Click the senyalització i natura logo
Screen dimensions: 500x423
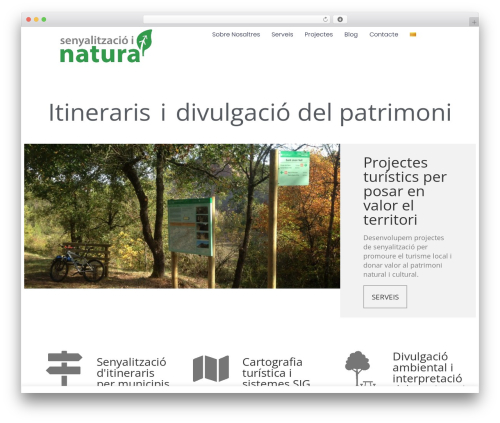pyautogui.click(x=106, y=46)
